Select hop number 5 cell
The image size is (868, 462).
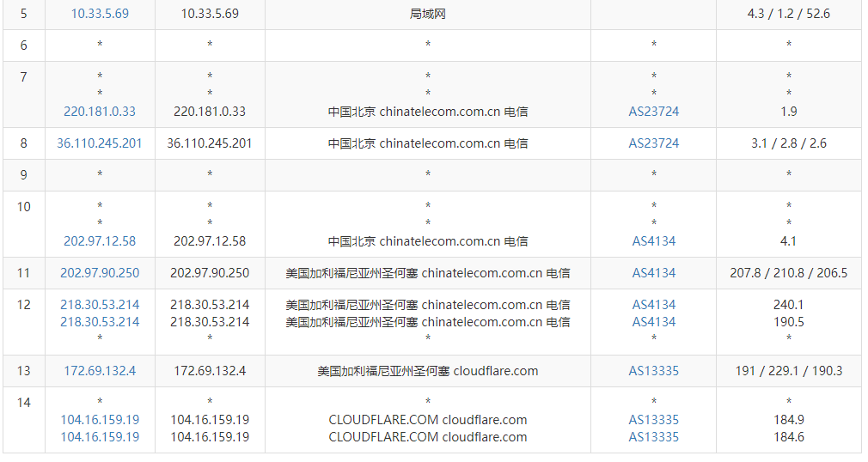[24, 14]
